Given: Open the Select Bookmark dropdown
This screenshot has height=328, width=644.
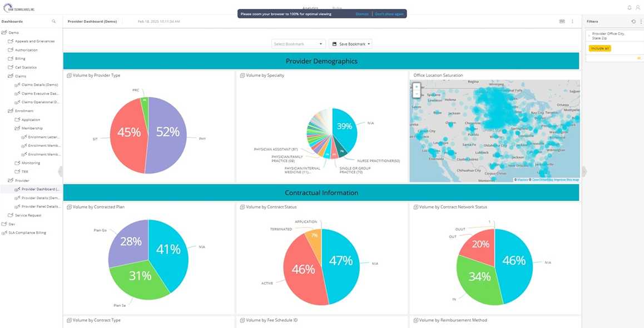Looking at the screenshot, I should pyautogui.click(x=298, y=44).
